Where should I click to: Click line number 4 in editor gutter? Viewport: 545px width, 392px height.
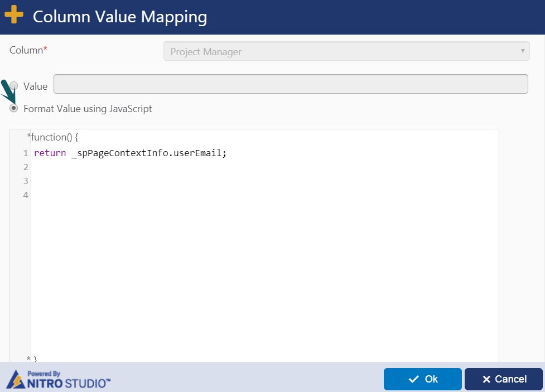(26, 195)
